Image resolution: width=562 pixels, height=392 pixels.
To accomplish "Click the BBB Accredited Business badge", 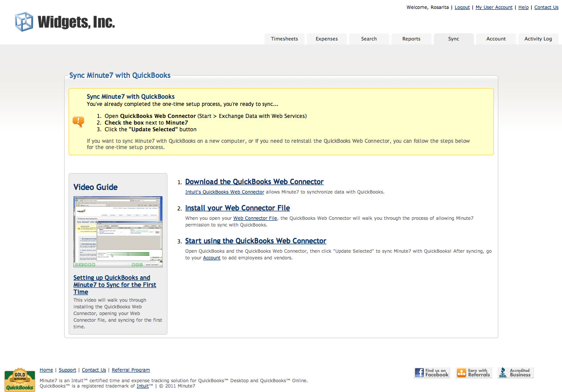I will (x=516, y=373).
